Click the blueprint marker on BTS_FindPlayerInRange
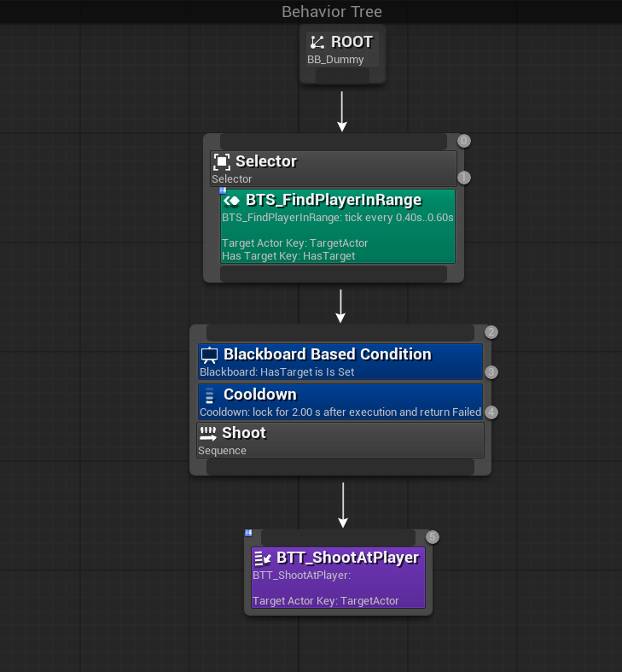 223,190
